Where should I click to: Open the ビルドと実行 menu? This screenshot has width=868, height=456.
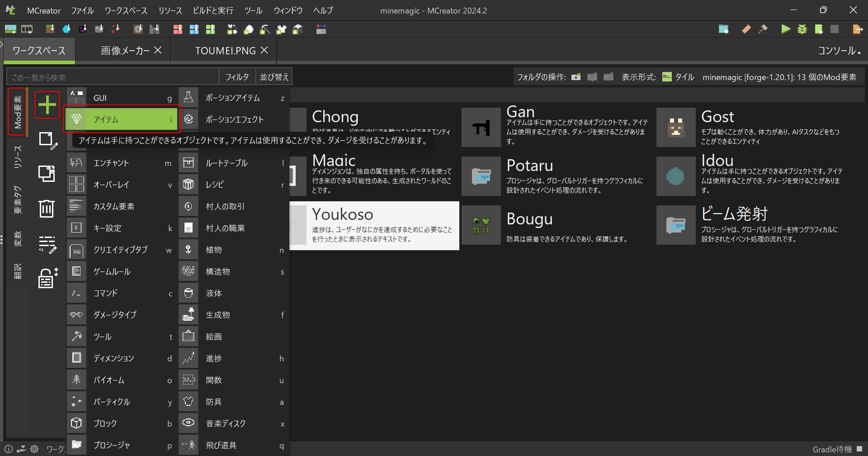(x=213, y=10)
